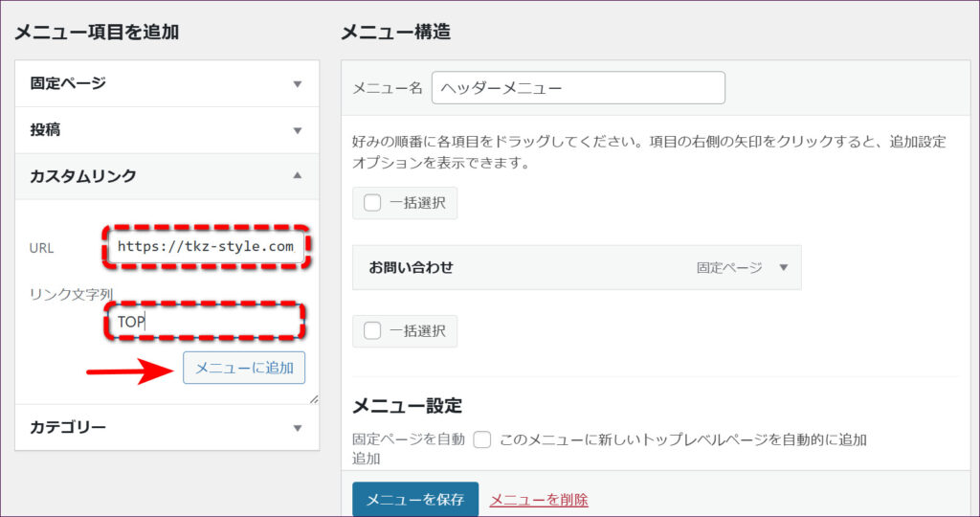
Task: Click the メニューを削除 link
Action: pyautogui.click(x=539, y=500)
